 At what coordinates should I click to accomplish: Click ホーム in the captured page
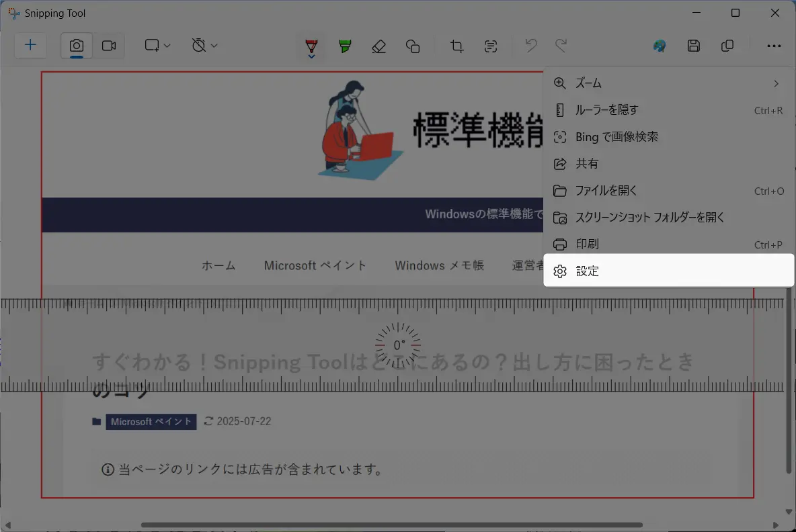(x=218, y=265)
